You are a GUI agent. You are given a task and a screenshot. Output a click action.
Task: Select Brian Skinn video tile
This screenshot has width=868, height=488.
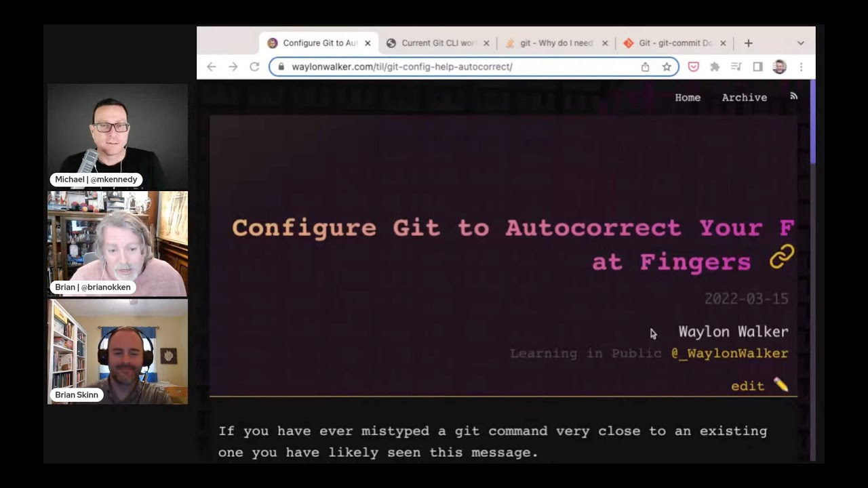(x=117, y=352)
